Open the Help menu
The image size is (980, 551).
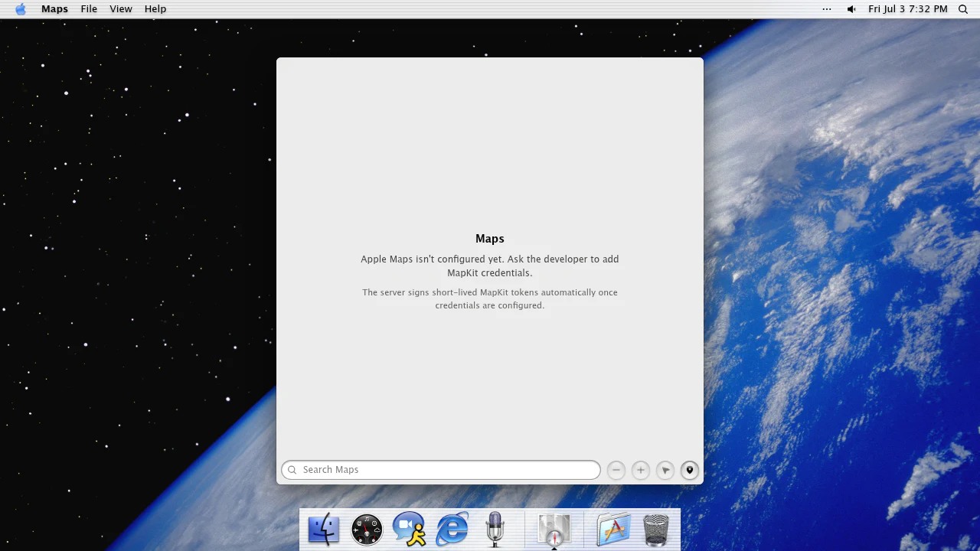pyautogui.click(x=155, y=9)
